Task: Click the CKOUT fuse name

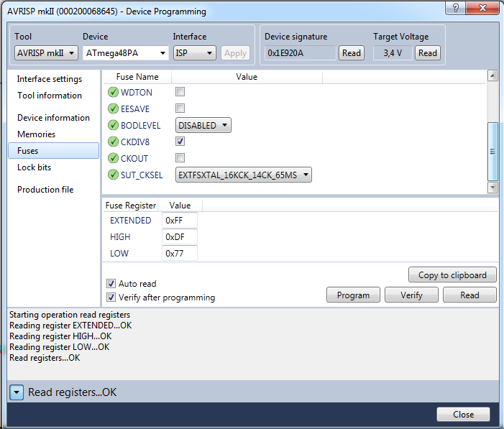Action: click(134, 158)
